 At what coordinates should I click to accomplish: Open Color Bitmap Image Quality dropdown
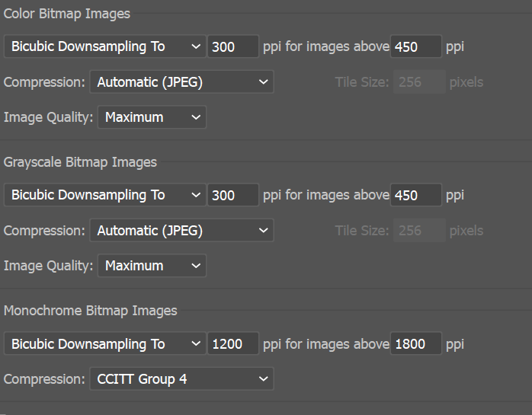152,117
